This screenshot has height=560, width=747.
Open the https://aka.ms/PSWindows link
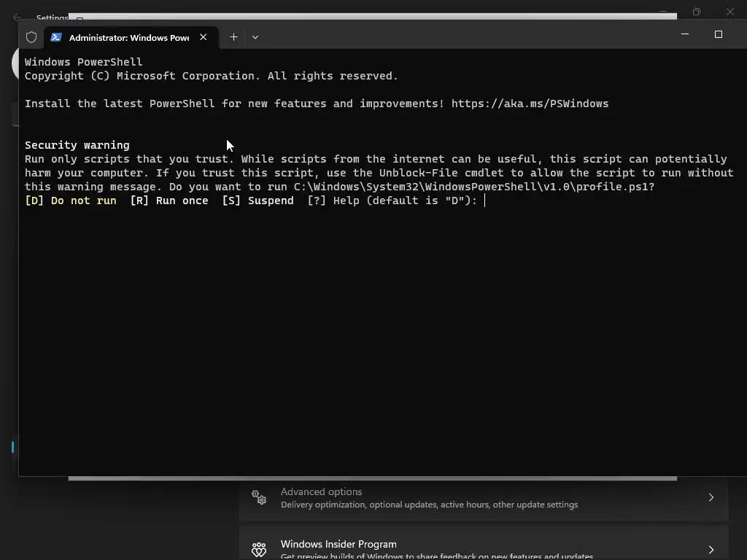(530, 104)
